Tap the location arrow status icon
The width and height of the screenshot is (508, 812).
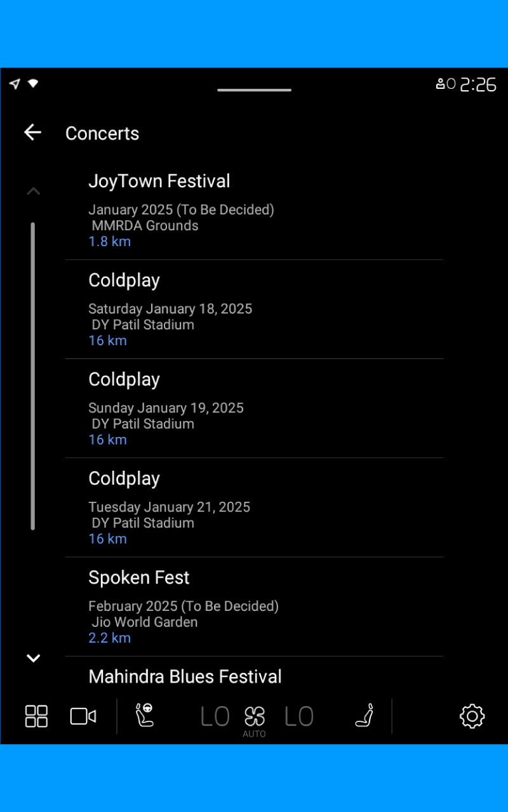[15, 84]
